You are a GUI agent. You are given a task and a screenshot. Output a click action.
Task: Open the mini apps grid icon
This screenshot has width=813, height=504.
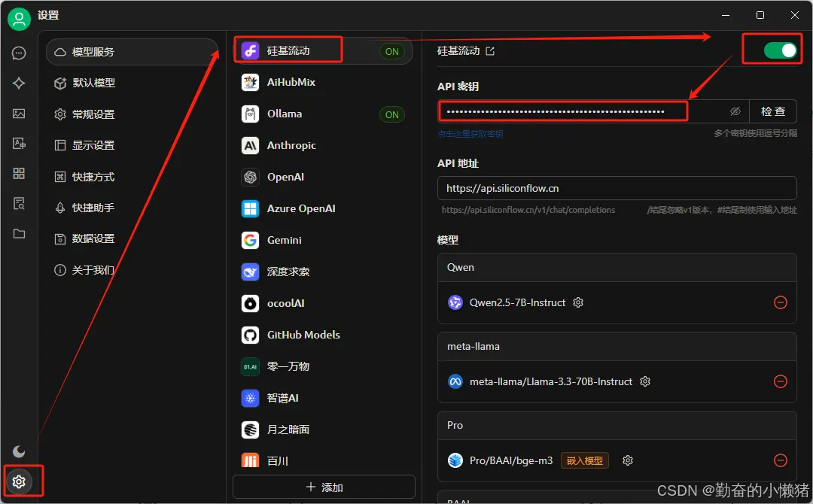(x=19, y=173)
